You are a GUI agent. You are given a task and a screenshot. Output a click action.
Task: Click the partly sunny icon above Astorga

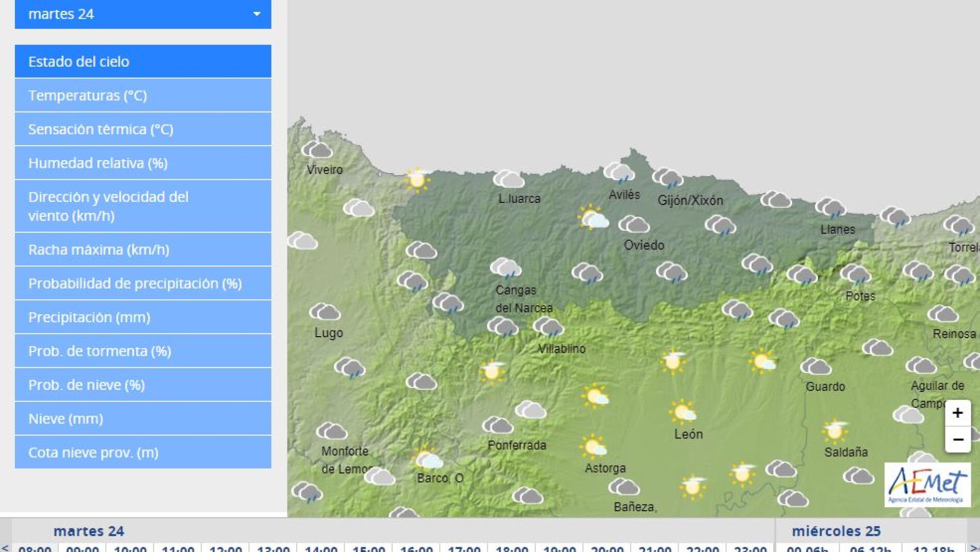pyautogui.click(x=593, y=447)
